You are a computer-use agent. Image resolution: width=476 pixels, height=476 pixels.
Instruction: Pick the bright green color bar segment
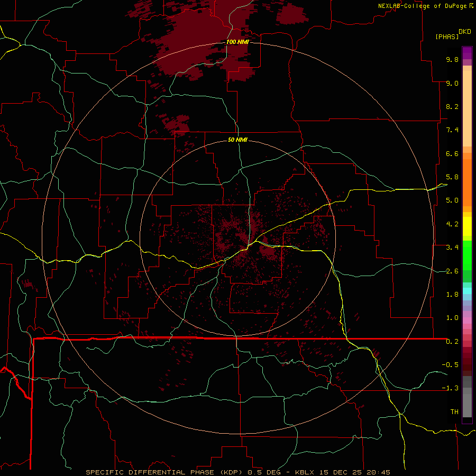click(x=467, y=255)
